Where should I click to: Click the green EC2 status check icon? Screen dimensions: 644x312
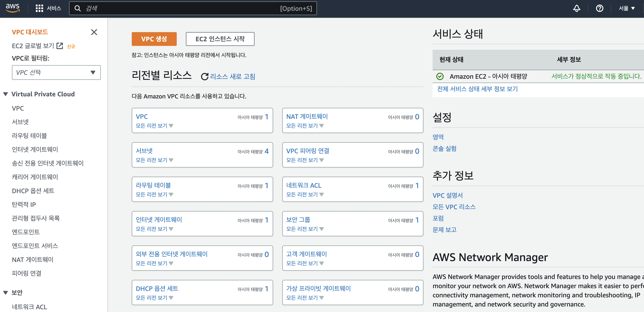440,76
